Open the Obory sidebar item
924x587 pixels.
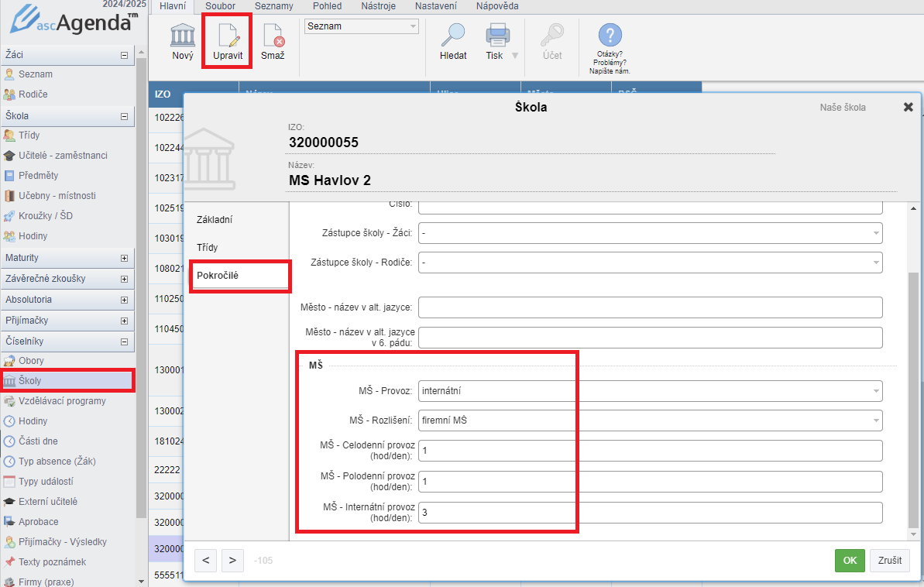[x=31, y=361]
